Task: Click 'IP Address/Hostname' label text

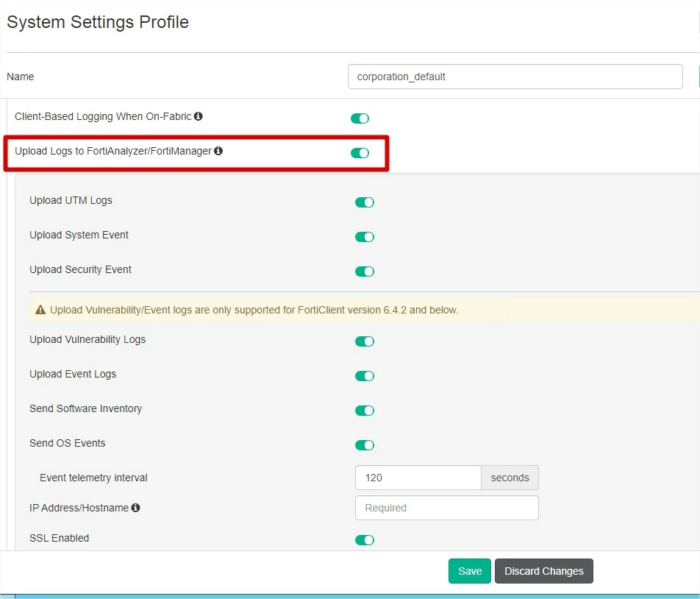Action: pyautogui.click(x=79, y=508)
